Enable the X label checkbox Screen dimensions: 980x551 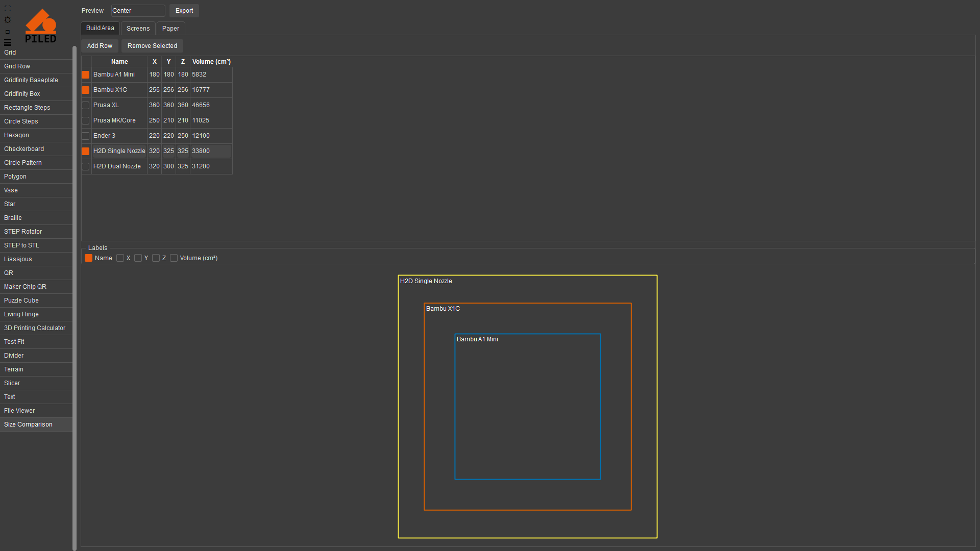click(120, 258)
